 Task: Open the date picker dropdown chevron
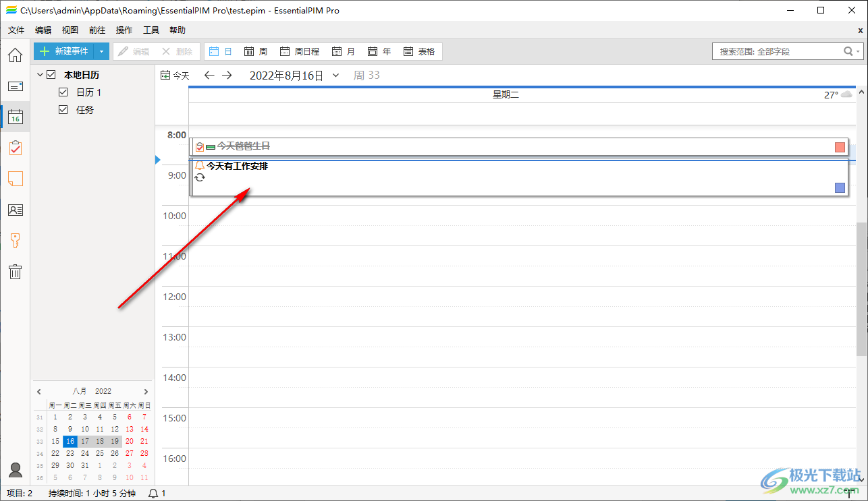pyautogui.click(x=335, y=76)
